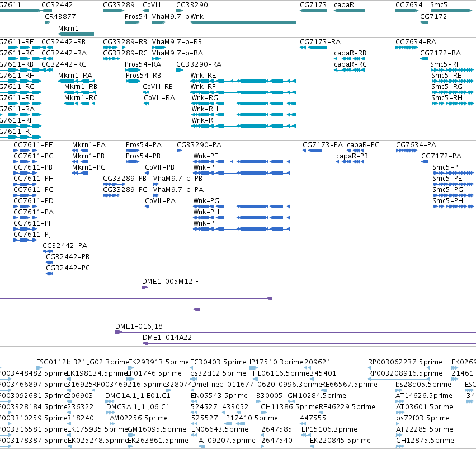
Task: Select EST EP15106.3prime
Action: tap(329, 429)
